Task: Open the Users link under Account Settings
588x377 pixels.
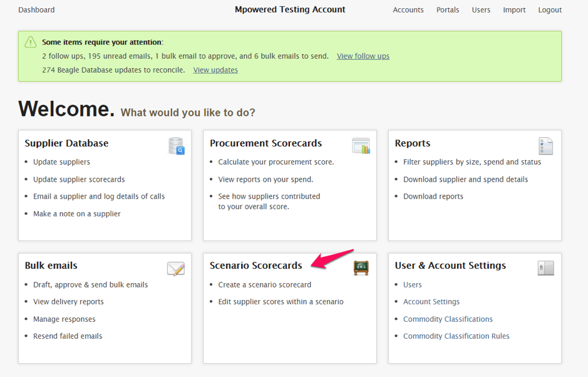Action: [x=412, y=285]
